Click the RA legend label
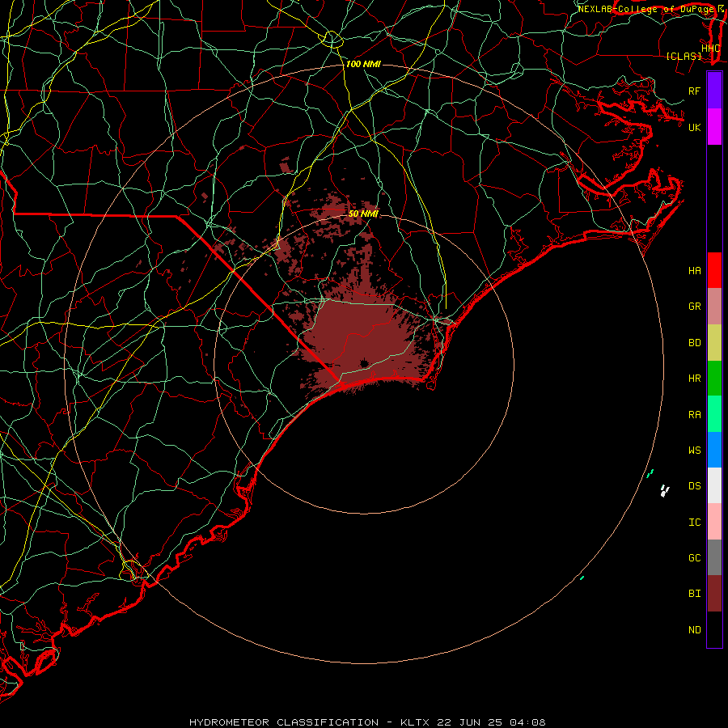The height and width of the screenshot is (728, 728). (694, 415)
